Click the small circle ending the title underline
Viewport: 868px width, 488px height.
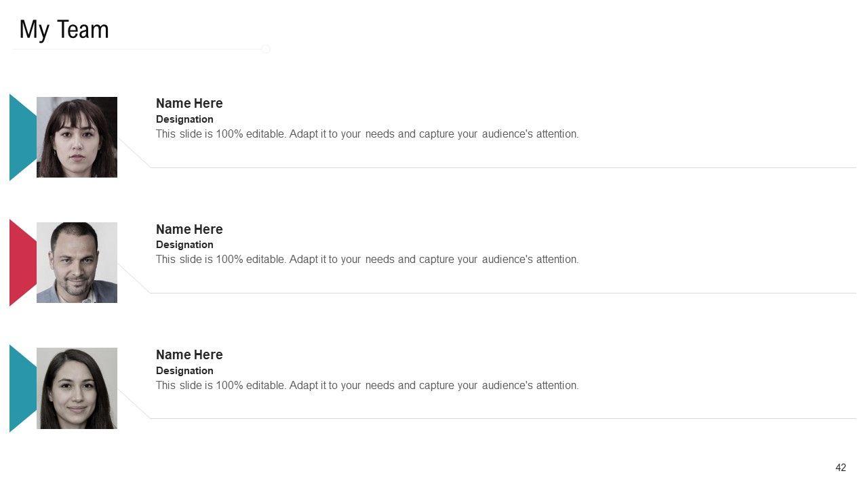click(266, 49)
